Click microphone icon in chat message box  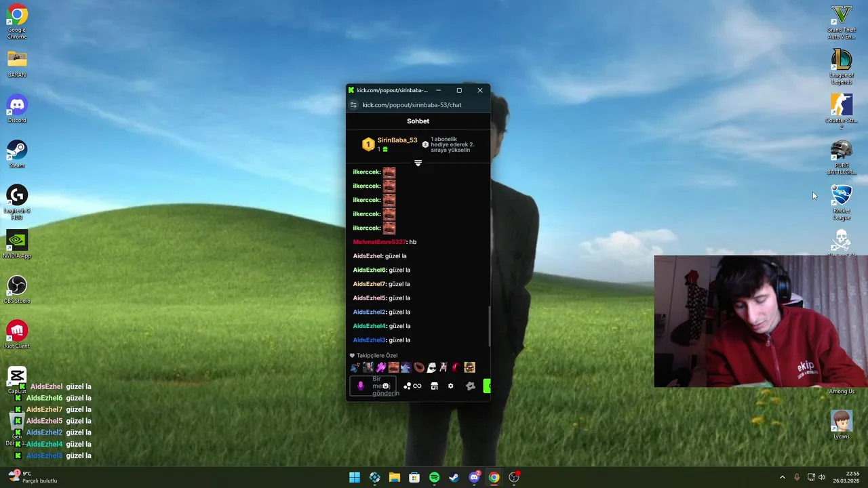tap(361, 386)
